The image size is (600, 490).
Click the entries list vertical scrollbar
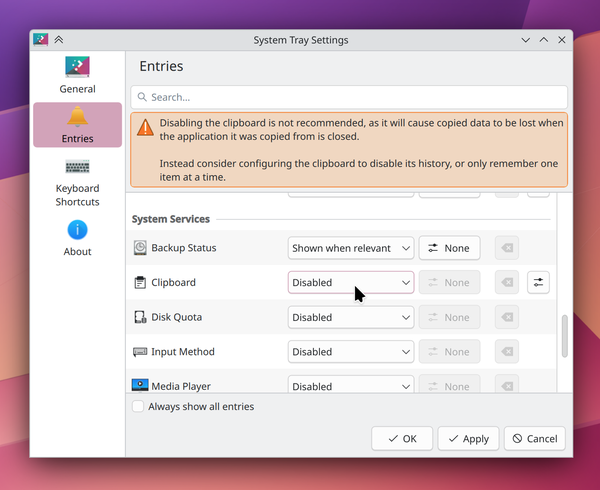point(563,336)
